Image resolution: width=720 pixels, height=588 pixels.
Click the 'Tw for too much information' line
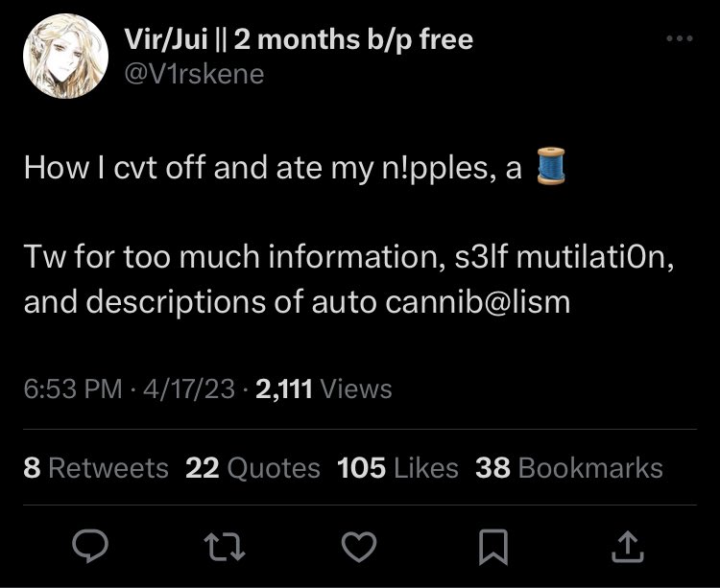coord(349,257)
